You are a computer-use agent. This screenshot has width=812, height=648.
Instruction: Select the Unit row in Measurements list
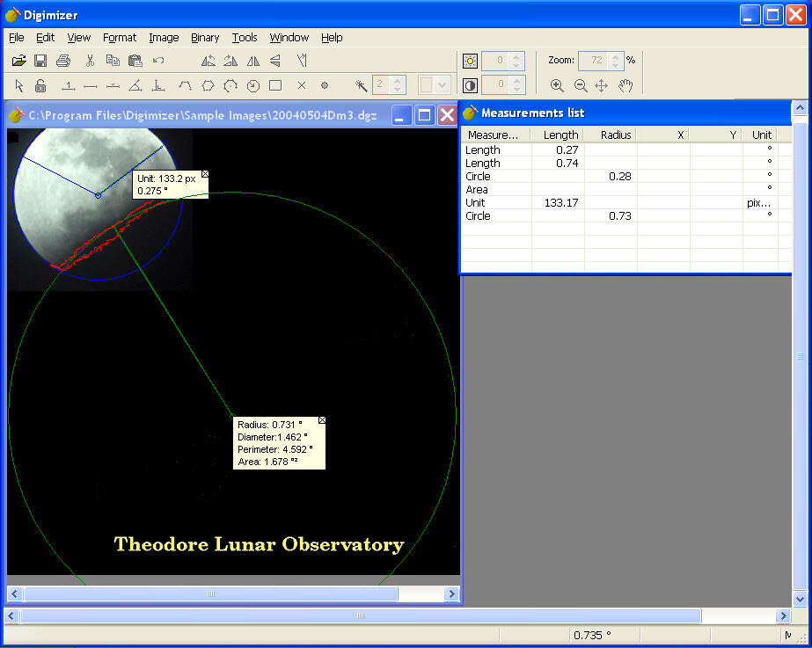(x=475, y=203)
